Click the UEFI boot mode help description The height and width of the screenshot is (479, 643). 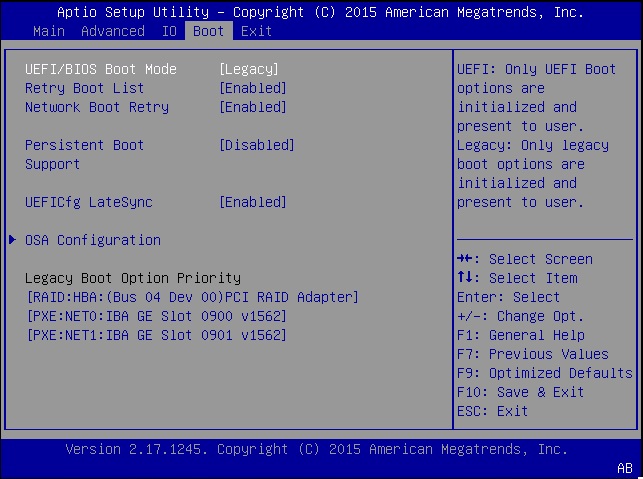[x=537, y=98]
